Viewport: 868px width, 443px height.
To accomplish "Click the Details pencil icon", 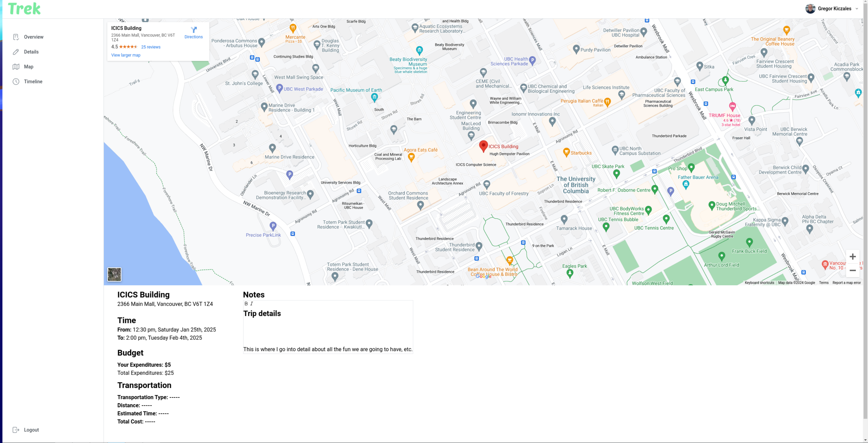I will click(x=16, y=52).
